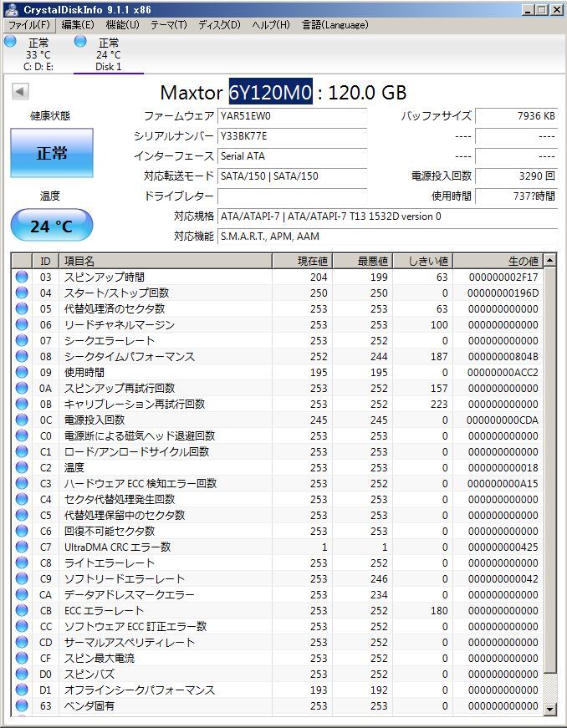Click the 項目名 column header
Image resolution: width=567 pixels, height=728 pixels.
pyautogui.click(x=165, y=261)
